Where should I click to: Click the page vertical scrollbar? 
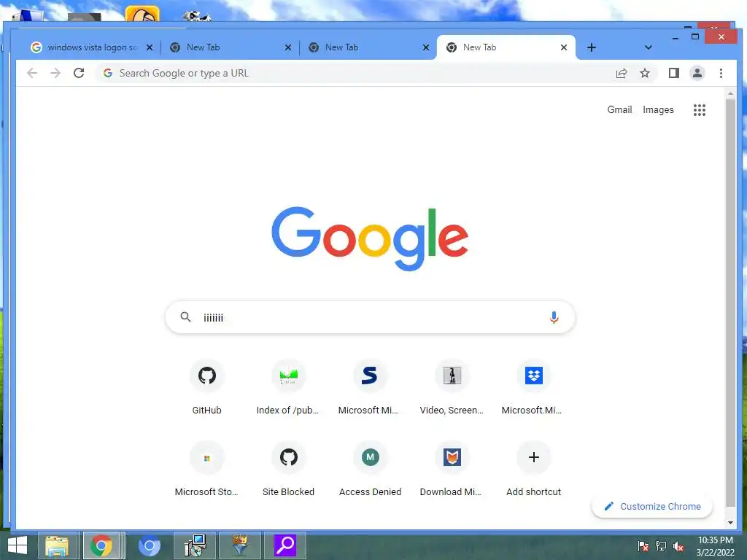point(730,303)
